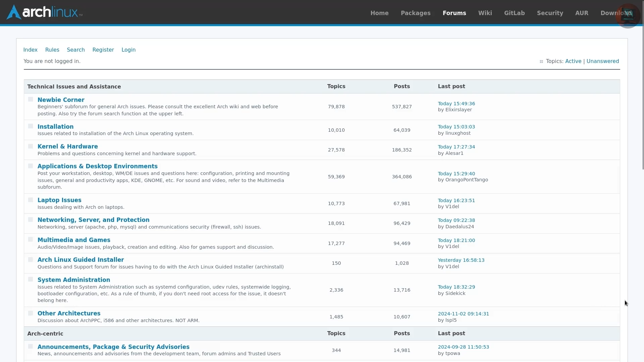Open the Packages nav menu item
The height and width of the screenshot is (362, 644).
(x=415, y=13)
